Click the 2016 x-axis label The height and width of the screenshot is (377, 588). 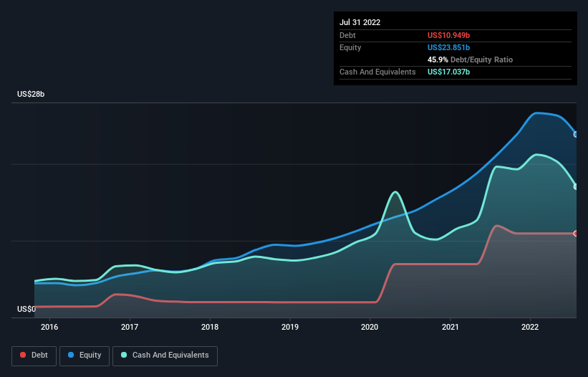(49, 327)
